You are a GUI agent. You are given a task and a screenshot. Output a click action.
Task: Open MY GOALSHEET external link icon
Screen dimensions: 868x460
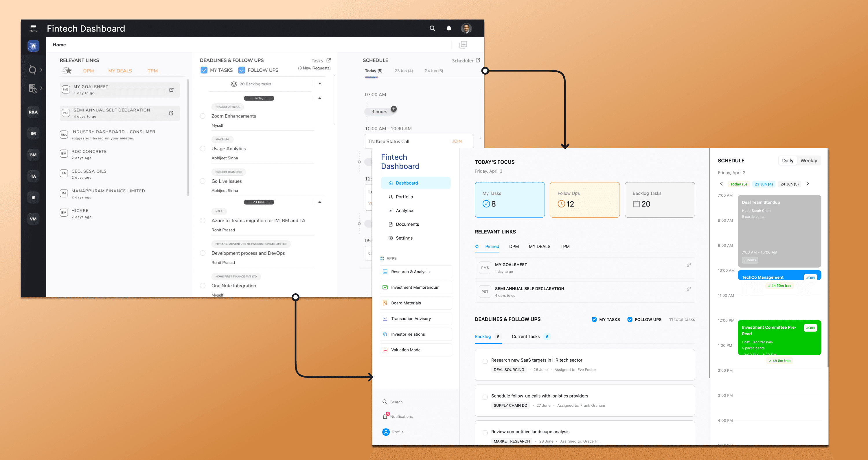tap(171, 90)
